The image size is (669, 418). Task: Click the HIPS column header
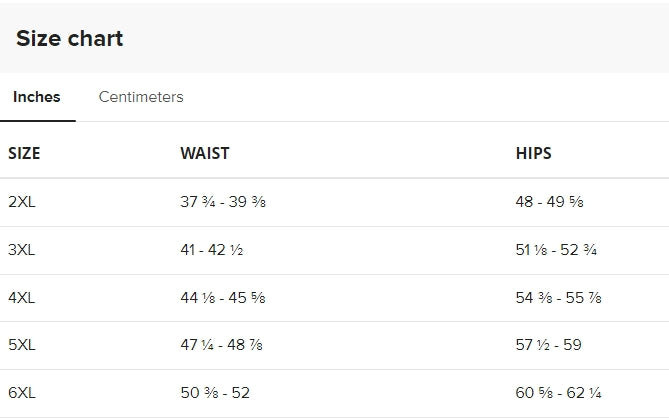pos(533,153)
